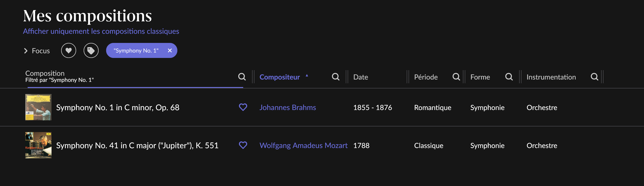The width and height of the screenshot is (644, 186).
Task: Filter by tags using the tag icon
Action: tap(91, 51)
